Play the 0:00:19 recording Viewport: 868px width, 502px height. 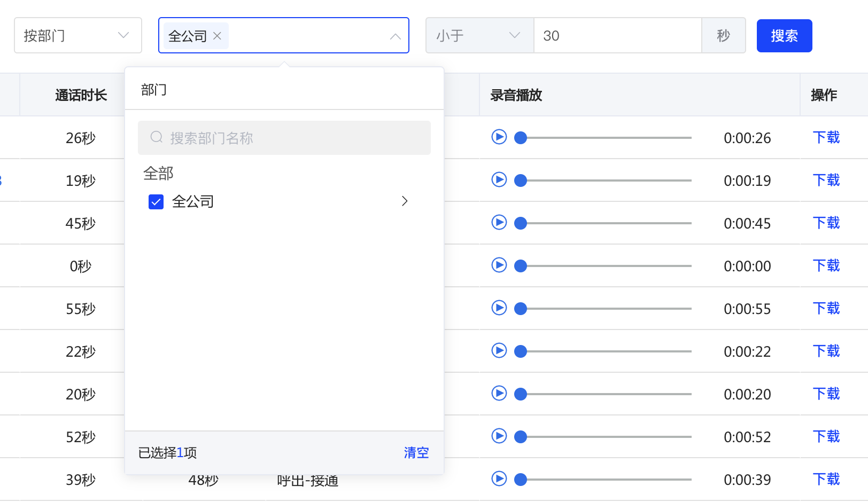pyautogui.click(x=499, y=180)
